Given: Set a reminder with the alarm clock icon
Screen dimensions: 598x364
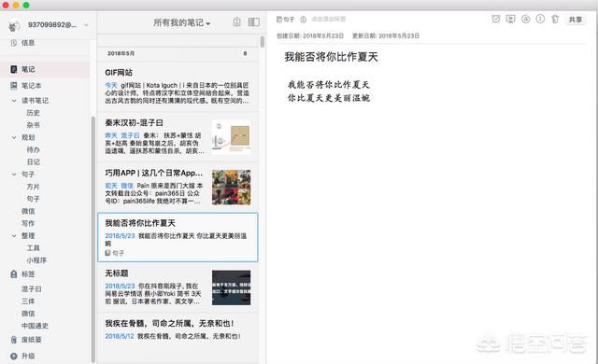Looking at the screenshot, I should [x=495, y=19].
